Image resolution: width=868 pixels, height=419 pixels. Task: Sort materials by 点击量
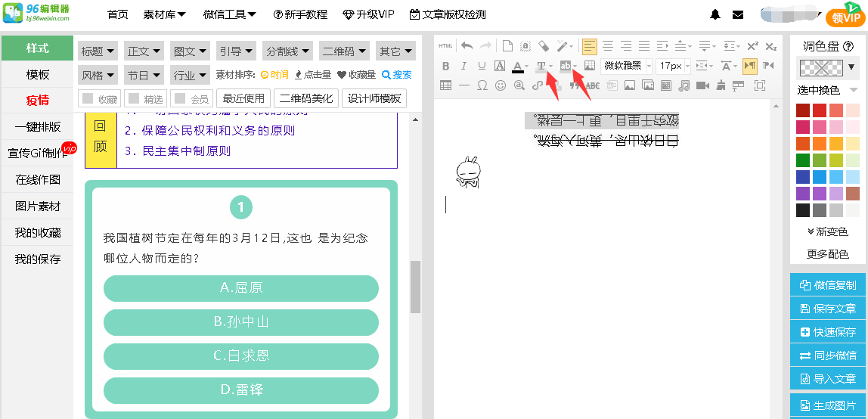(313, 74)
